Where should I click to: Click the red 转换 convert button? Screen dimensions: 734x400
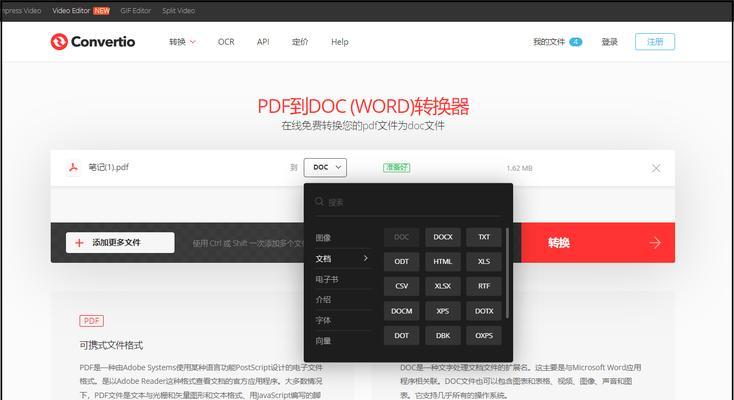[x=597, y=243]
